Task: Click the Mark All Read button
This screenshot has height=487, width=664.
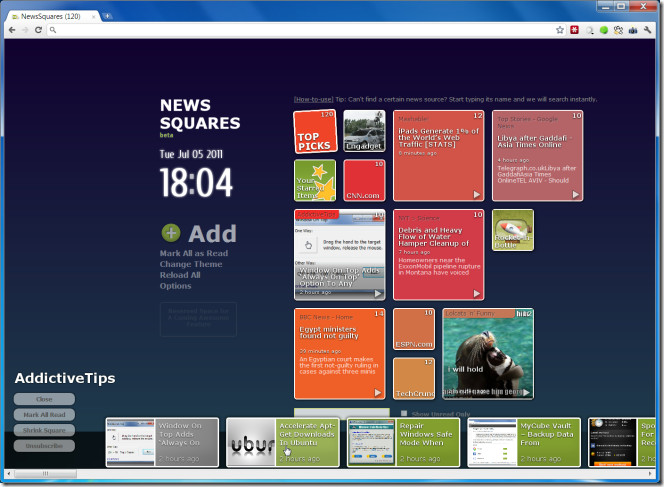Action: 44,415
